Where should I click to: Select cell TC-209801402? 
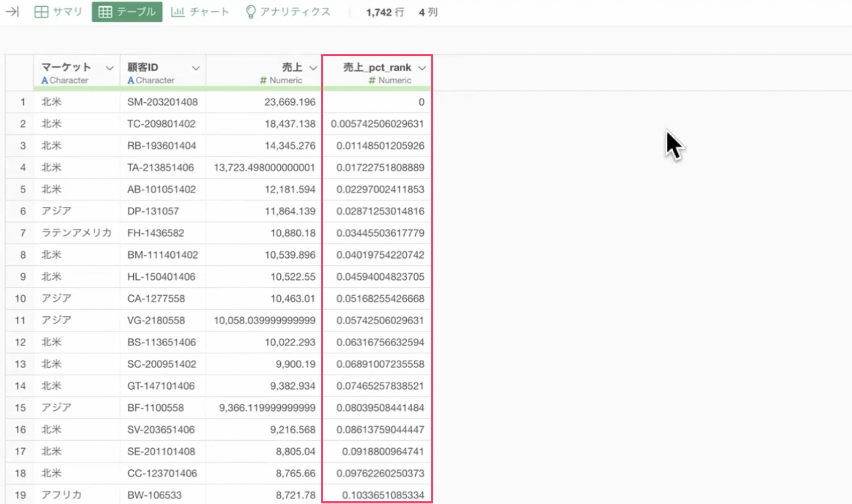pyautogui.click(x=163, y=124)
